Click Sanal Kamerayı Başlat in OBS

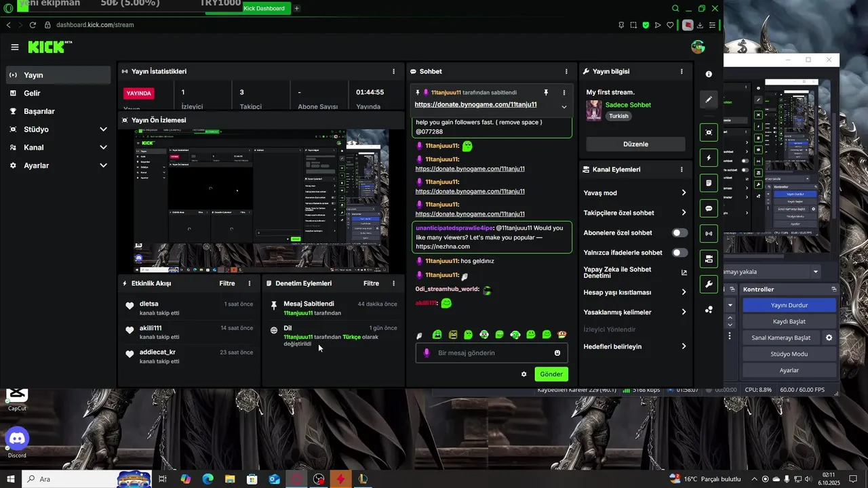pos(781,338)
